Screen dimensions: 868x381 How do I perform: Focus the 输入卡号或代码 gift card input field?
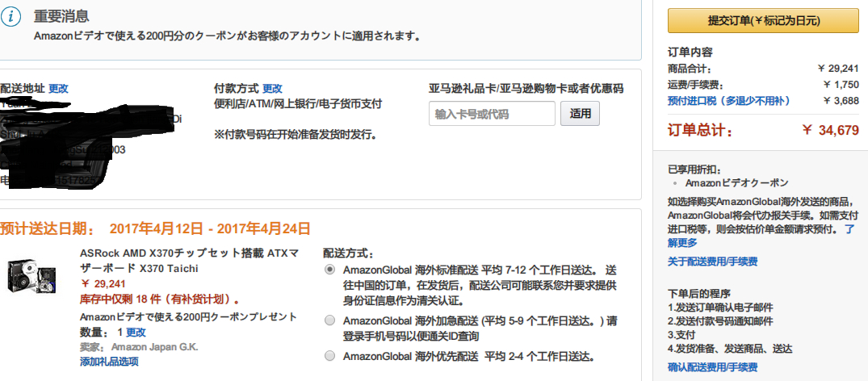[x=492, y=114]
